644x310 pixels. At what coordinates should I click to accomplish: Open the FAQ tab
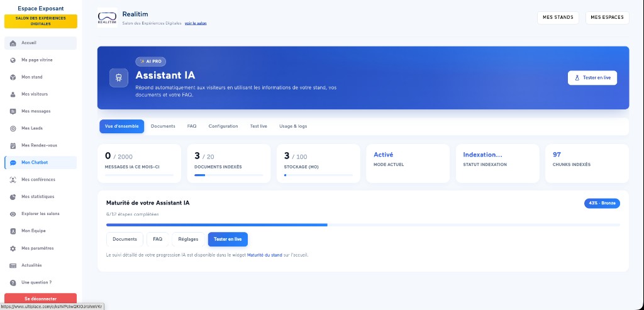[192, 126]
